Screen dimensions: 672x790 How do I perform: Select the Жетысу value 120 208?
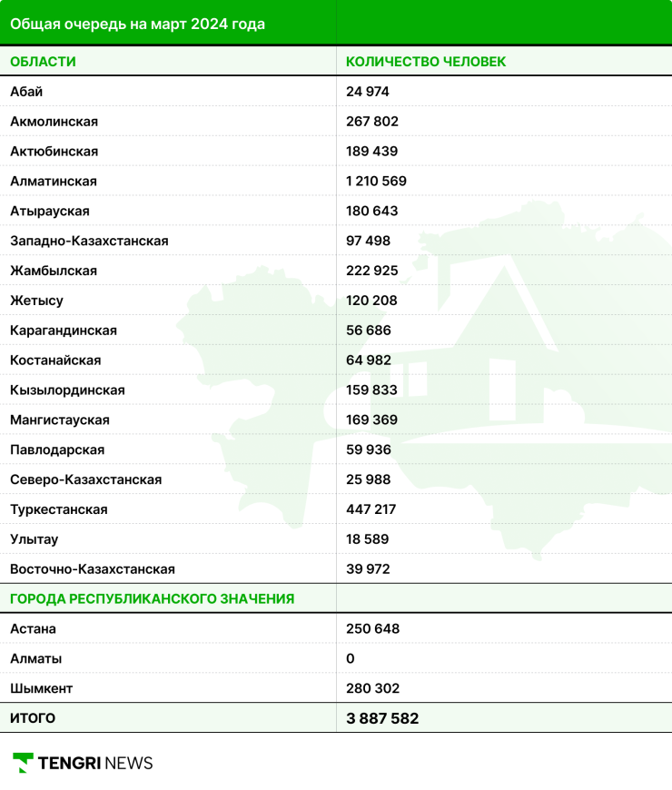[x=372, y=301]
